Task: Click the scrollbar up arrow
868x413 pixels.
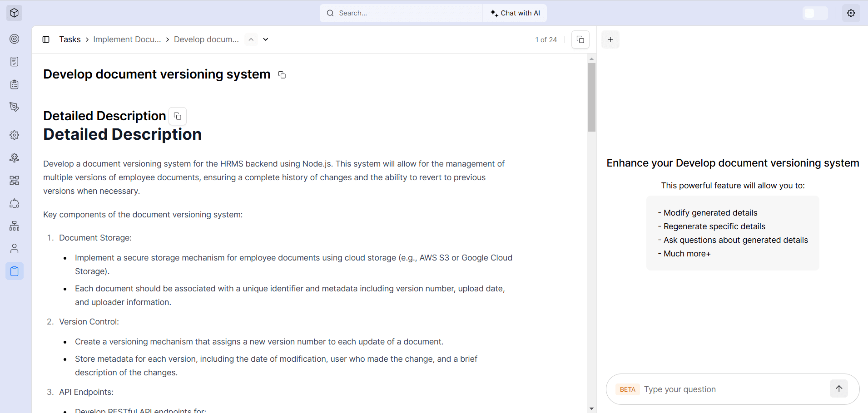Action: click(x=591, y=59)
